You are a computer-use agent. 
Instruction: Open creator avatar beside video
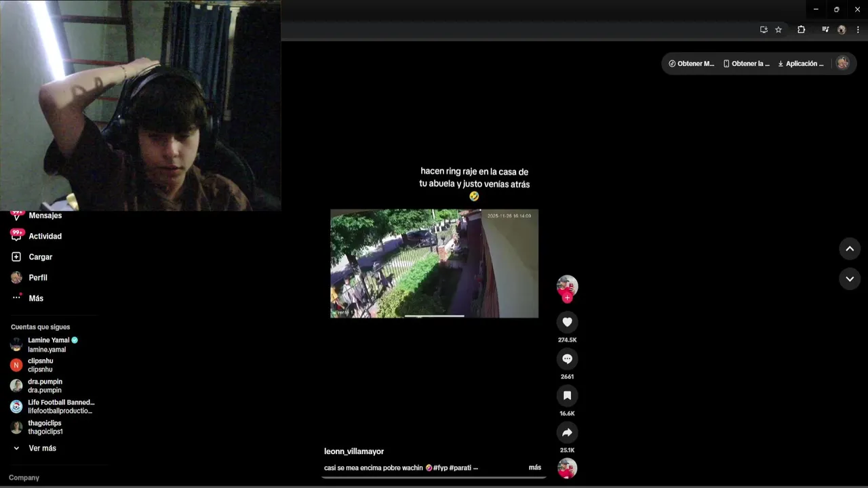(567, 285)
